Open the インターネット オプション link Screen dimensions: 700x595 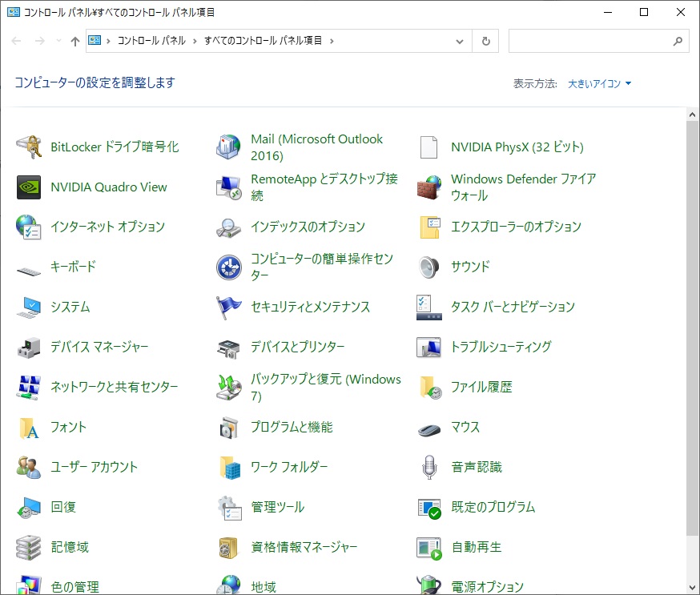point(107,227)
